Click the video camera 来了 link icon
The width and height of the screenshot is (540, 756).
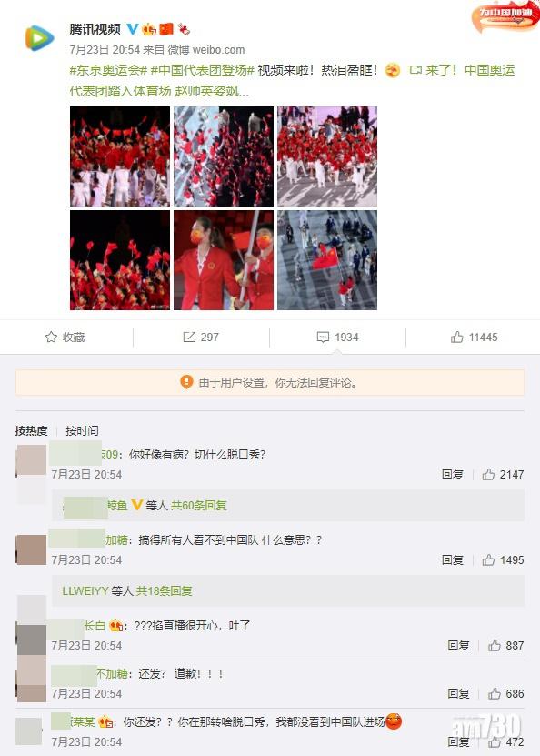(x=415, y=70)
